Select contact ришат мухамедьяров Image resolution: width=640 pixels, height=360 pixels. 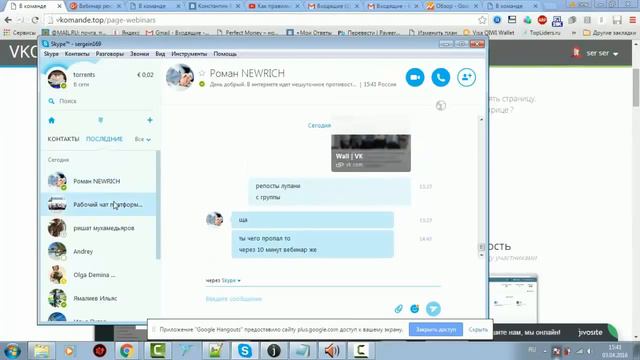[98, 228]
